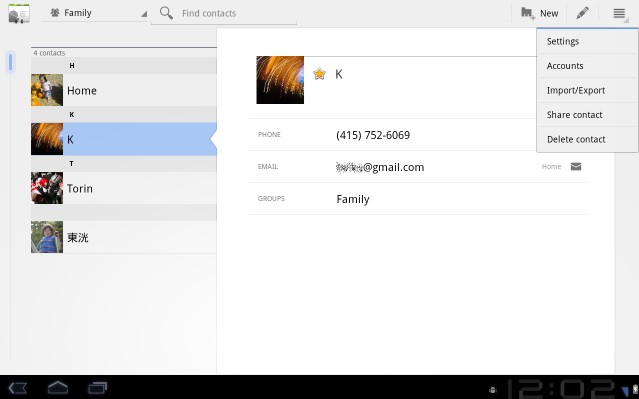
Task: Open the Contacts app icon
Action: tap(19, 13)
